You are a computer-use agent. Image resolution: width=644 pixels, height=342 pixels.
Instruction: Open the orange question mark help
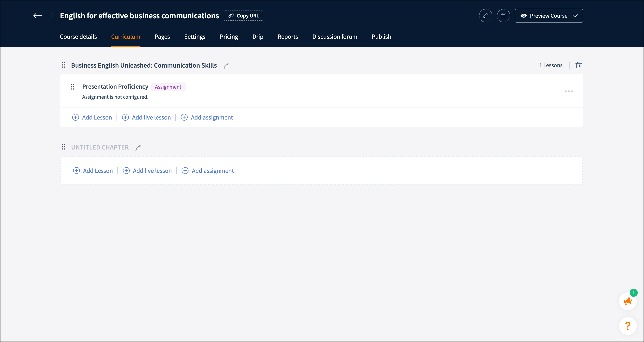(x=627, y=326)
